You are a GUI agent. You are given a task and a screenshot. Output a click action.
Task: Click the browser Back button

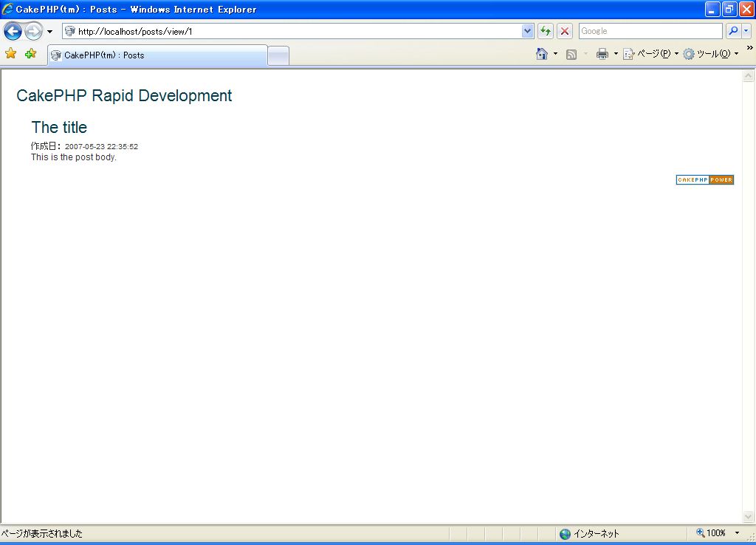[x=13, y=31]
